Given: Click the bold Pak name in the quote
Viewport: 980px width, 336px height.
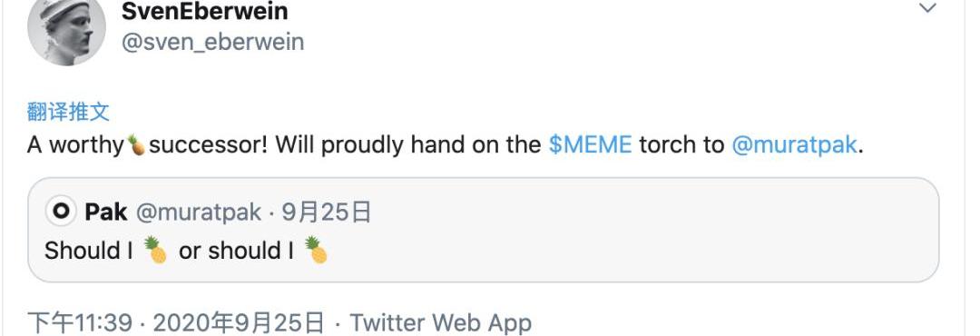Looking at the screenshot, I should pyautogui.click(x=105, y=212).
